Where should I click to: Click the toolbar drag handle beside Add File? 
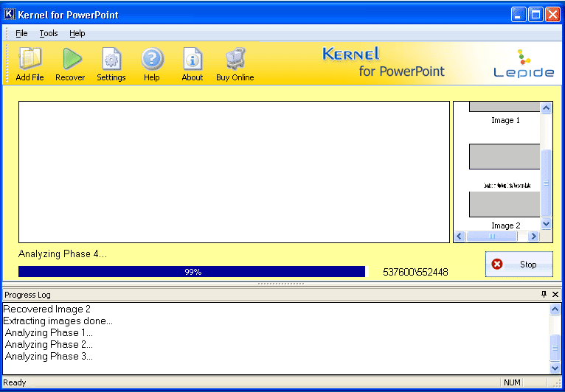pyautogui.click(x=7, y=63)
